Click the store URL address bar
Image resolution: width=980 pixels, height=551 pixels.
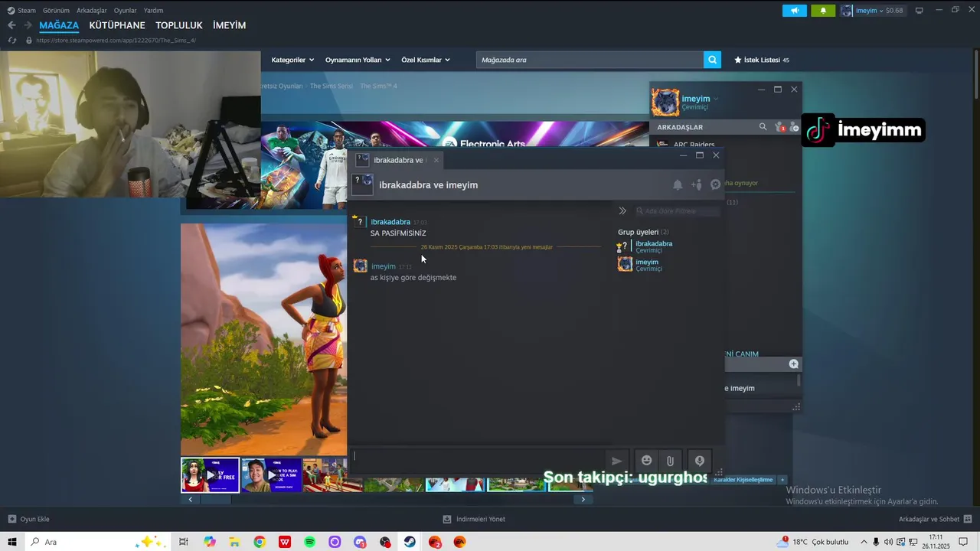click(x=115, y=41)
